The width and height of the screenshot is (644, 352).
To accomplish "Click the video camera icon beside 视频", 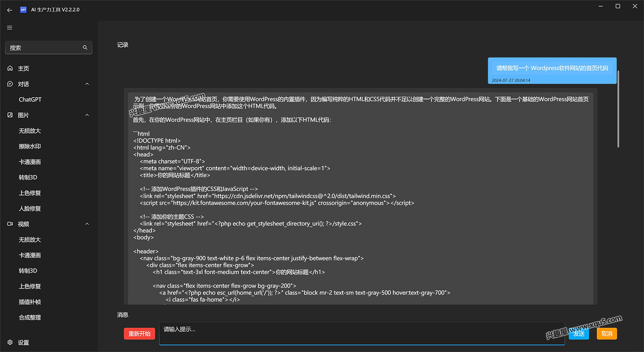I will tap(10, 224).
